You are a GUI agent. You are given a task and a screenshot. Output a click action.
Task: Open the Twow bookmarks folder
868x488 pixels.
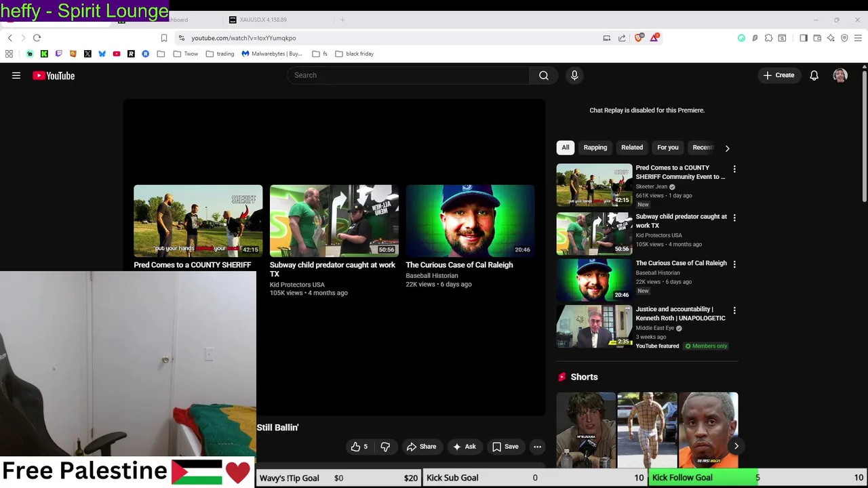tap(186, 54)
